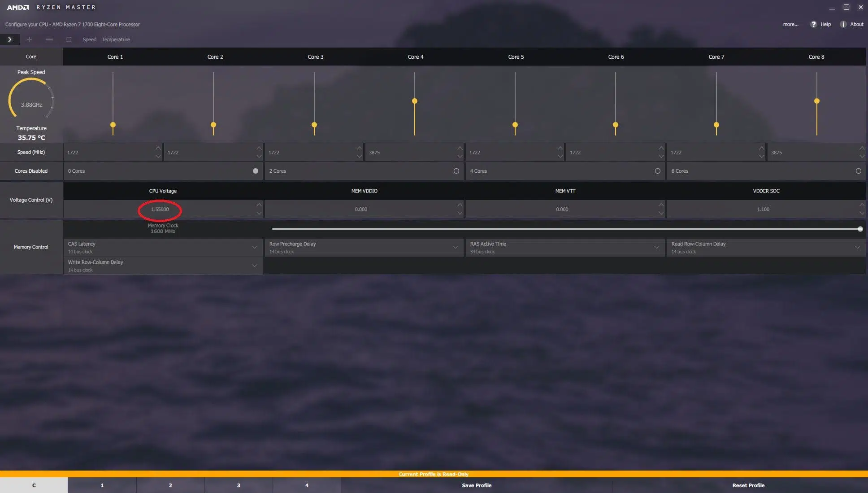Expand the RAS Active Time dropdown

click(656, 248)
